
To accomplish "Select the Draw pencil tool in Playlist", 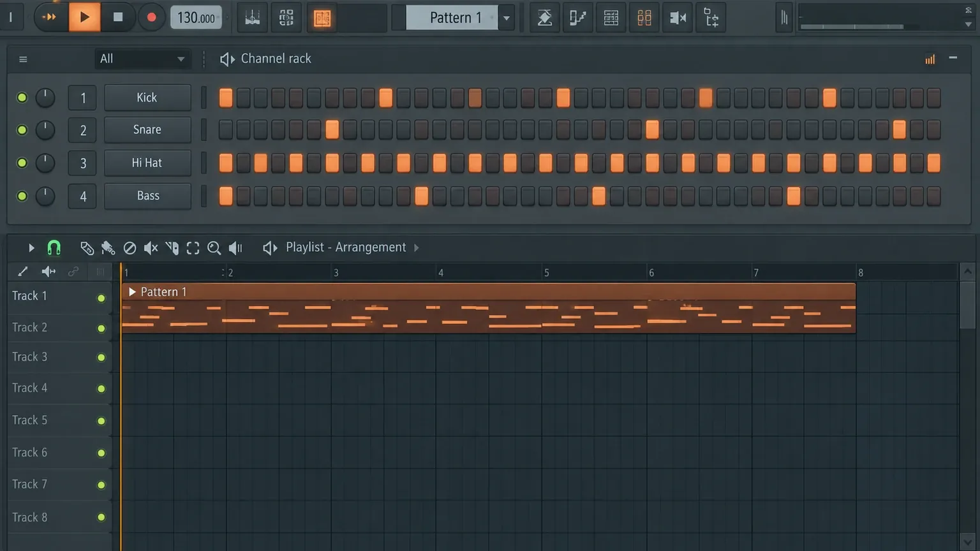I will [x=87, y=248].
